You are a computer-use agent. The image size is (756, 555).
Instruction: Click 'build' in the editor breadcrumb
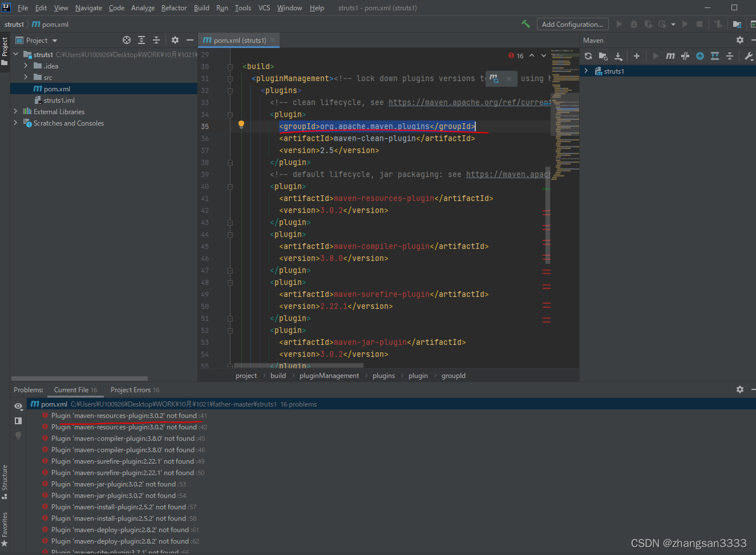click(278, 376)
